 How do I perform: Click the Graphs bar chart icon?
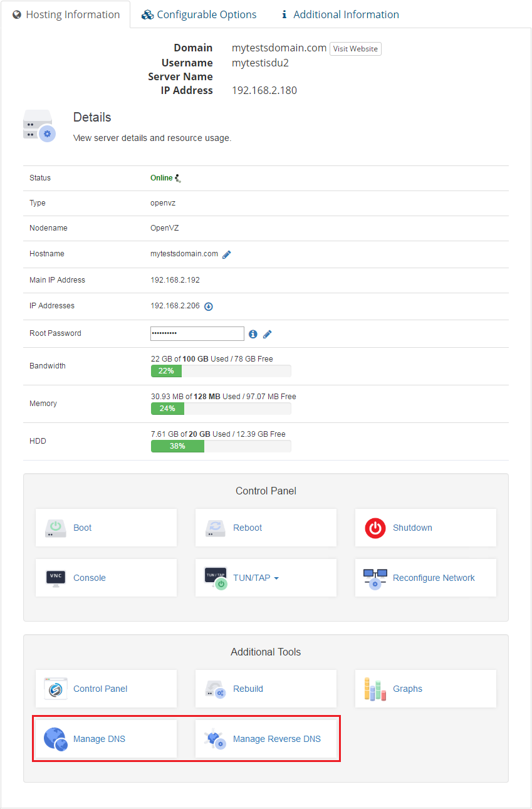point(375,689)
